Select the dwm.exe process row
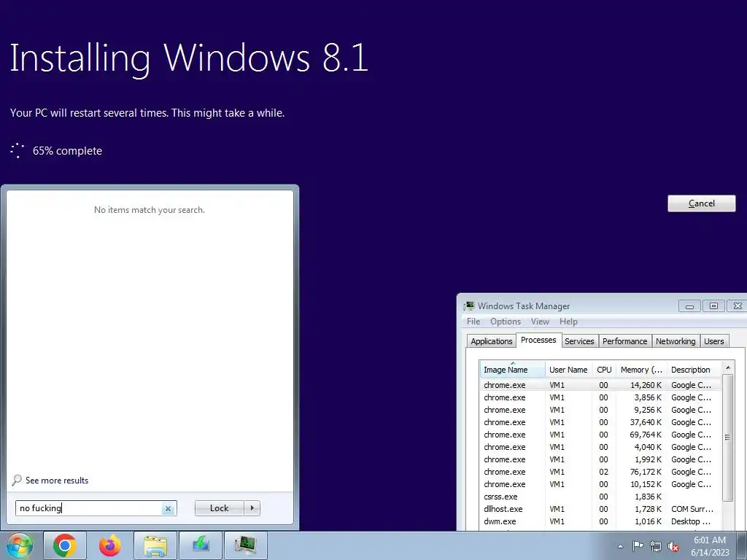Image resolution: width=747 pixels, height=560 pixels. click(x=600, y=521)
